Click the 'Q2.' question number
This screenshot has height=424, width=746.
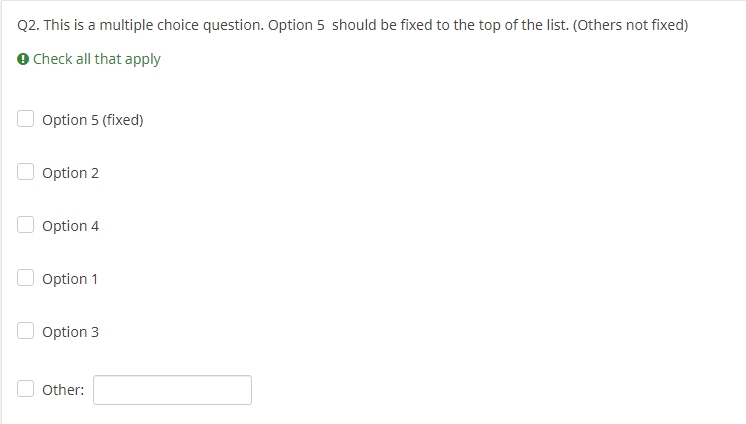coord(29,25)
